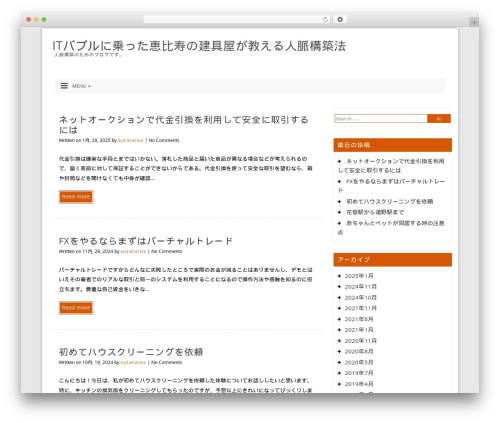Click the excerpt text of ネットオークション post
Screen dimensions: 500x423
pyautogui.click(x=185, y=168)
